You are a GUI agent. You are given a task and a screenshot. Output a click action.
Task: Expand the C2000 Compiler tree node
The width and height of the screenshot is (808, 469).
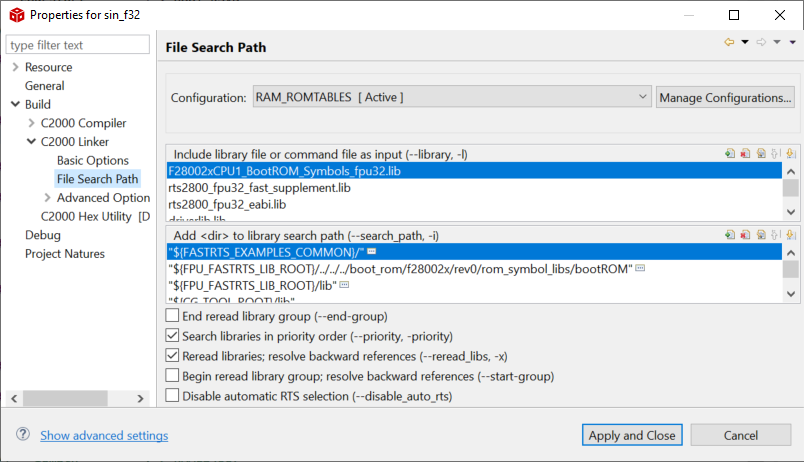click(32, 123)
